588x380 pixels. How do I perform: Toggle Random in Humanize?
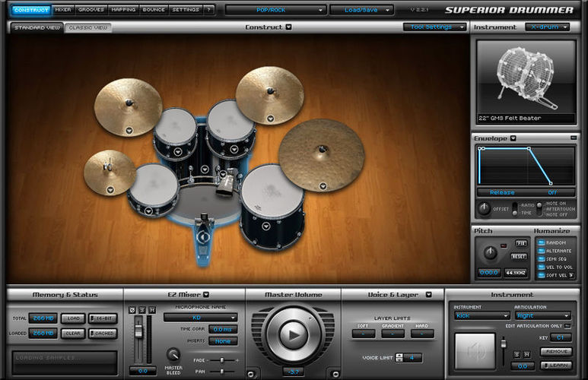coord(541,242)
